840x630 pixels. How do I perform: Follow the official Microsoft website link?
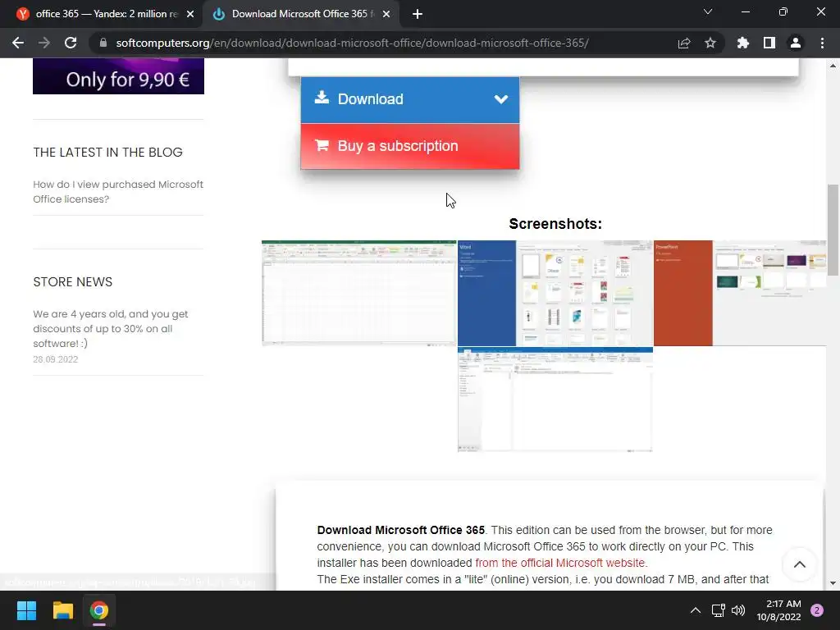click(561, 563)
